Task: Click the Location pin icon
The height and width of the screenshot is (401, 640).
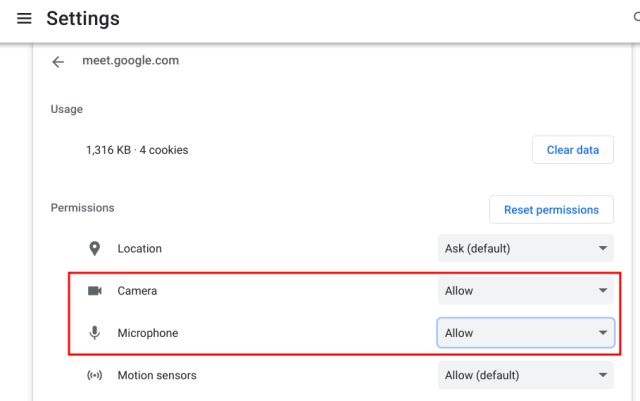Action: (95, 248)
